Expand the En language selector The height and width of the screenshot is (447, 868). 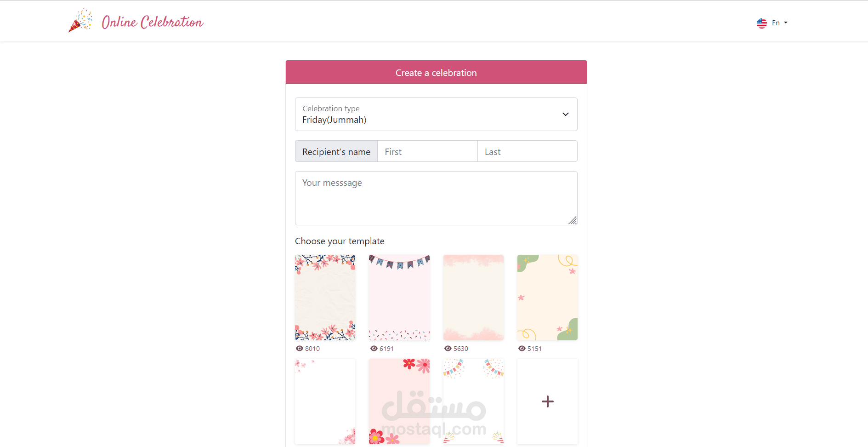[x=772, y=23]
